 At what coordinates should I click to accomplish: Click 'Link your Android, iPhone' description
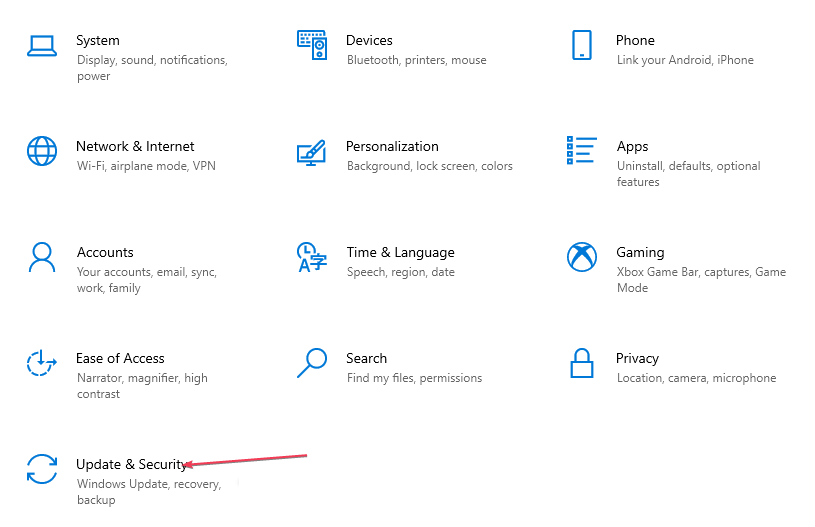(685, 60)
